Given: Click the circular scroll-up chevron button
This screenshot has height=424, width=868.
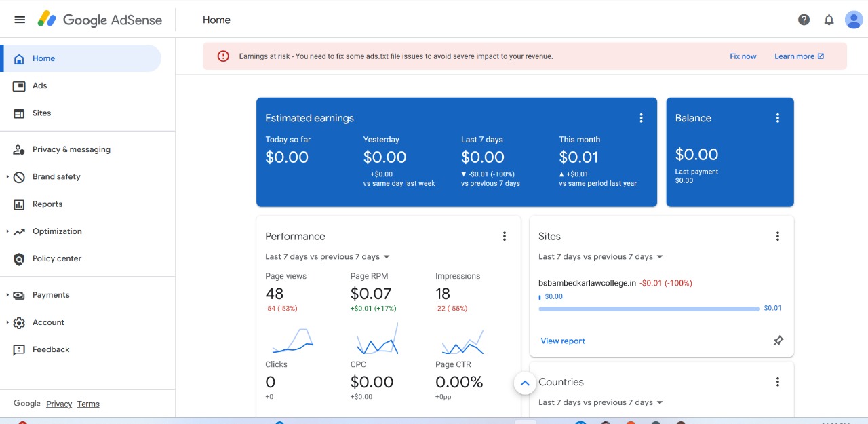Looking at the screenshot, I should click(524, 383).
